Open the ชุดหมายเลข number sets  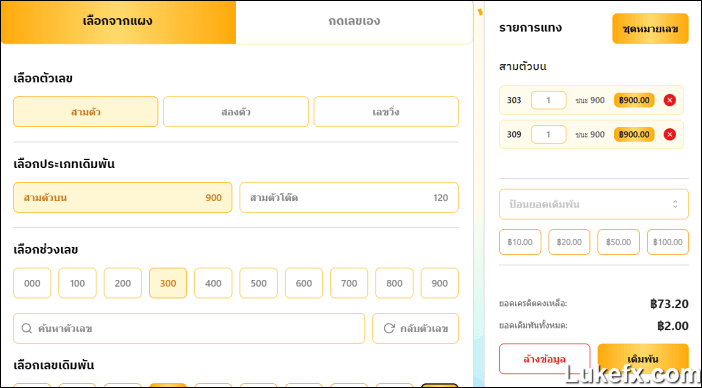(650, 29)
